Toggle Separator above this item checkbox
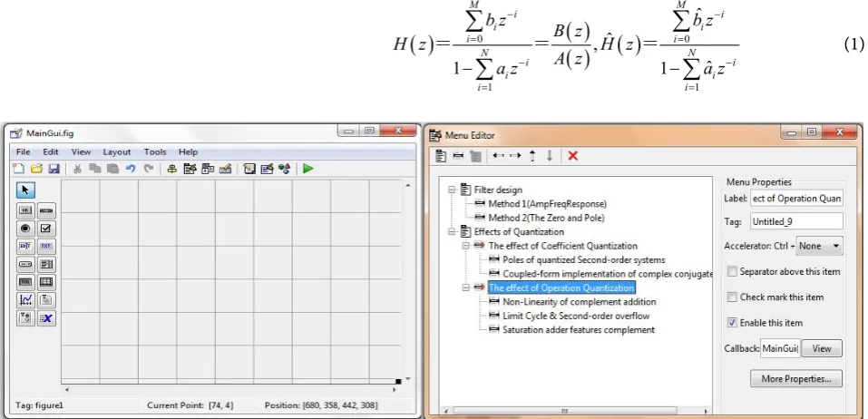 coord(732,272)
